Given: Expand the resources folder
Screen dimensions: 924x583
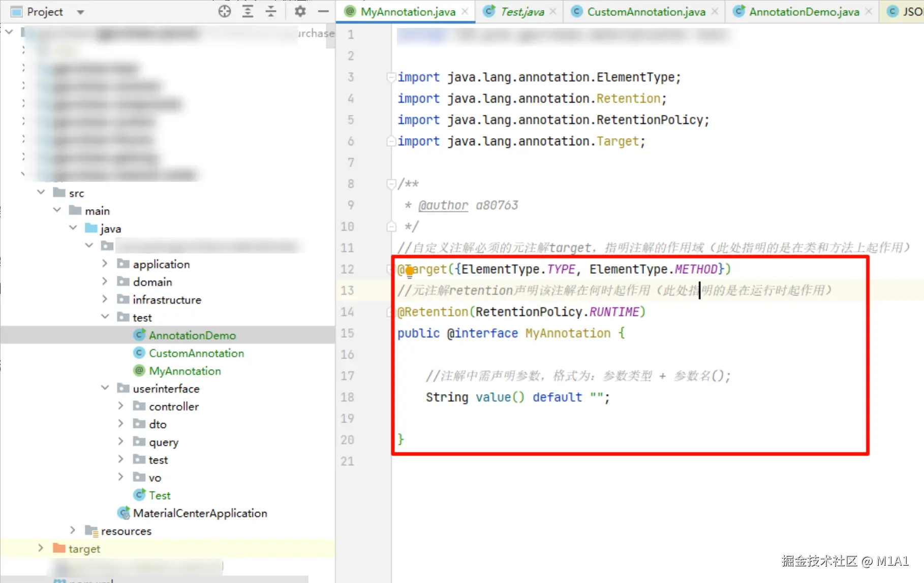Looking at the screenshot, I should 73,530.
